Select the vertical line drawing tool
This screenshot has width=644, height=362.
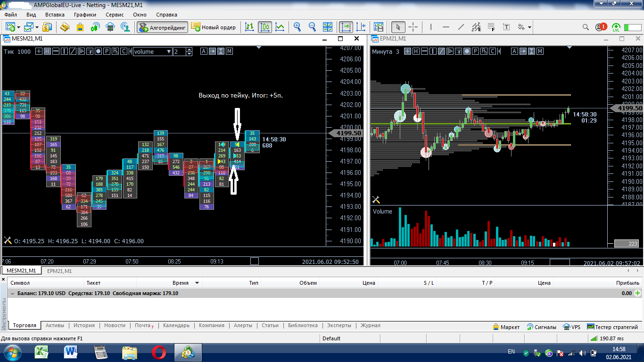click(x=431, y=27)
